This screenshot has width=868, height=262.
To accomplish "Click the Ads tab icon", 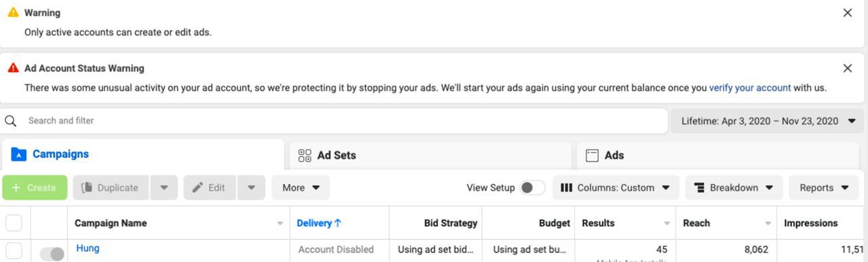I will point(592,155).
